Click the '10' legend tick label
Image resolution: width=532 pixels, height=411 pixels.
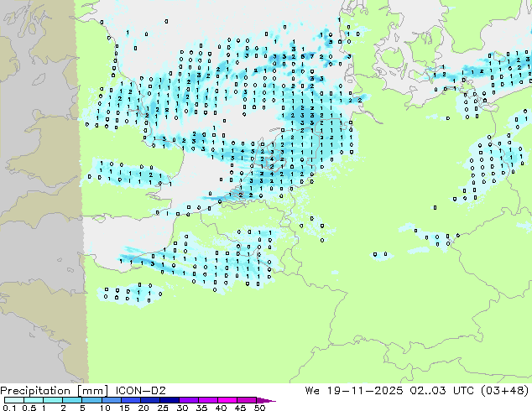tap(105, 408)
